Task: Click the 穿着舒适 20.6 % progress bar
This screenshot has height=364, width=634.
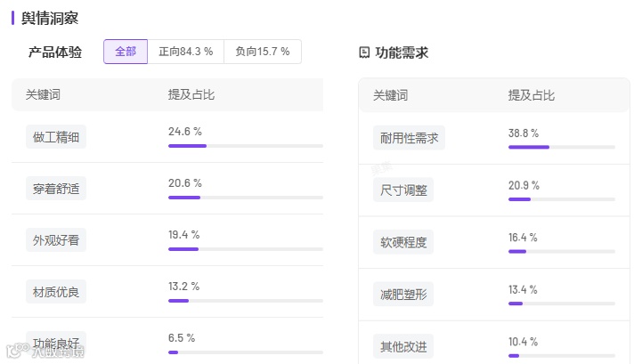Action: pyautogui.click(x=245, y=198)
